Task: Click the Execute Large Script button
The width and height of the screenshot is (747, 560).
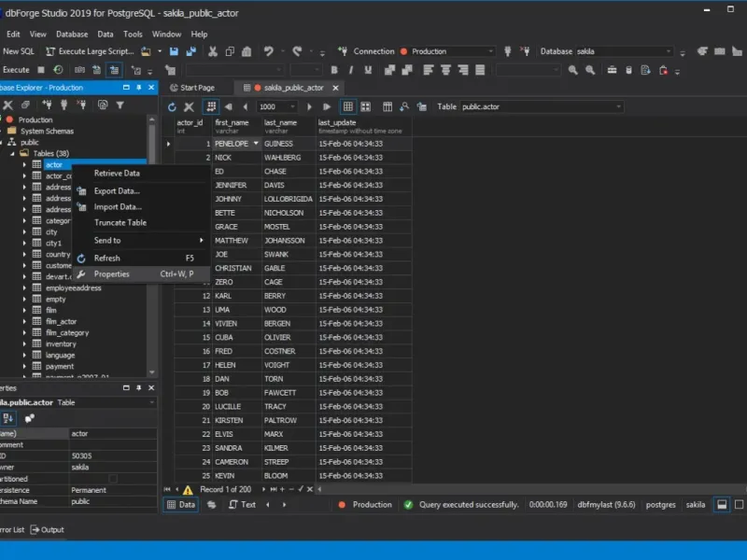Action: (x=90, y=51)
